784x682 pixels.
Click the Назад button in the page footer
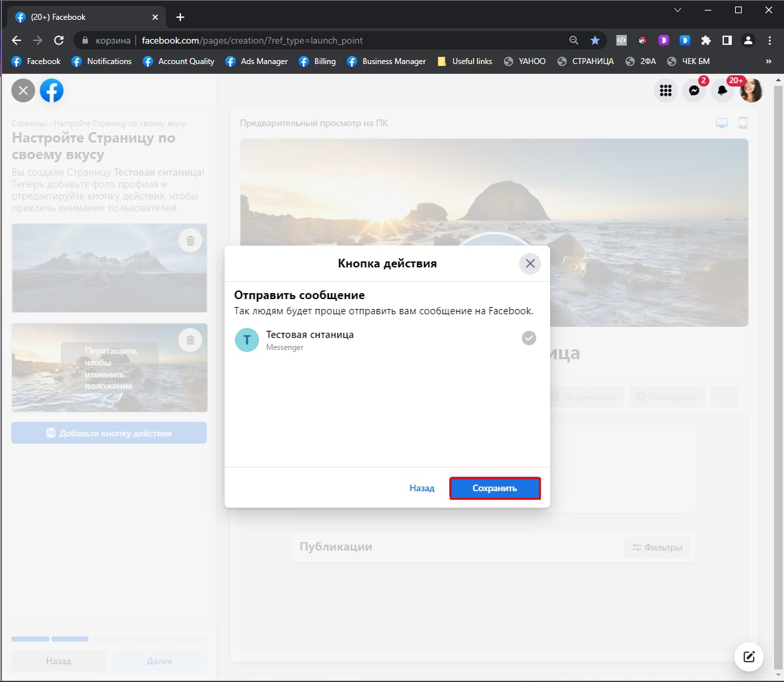59,660
